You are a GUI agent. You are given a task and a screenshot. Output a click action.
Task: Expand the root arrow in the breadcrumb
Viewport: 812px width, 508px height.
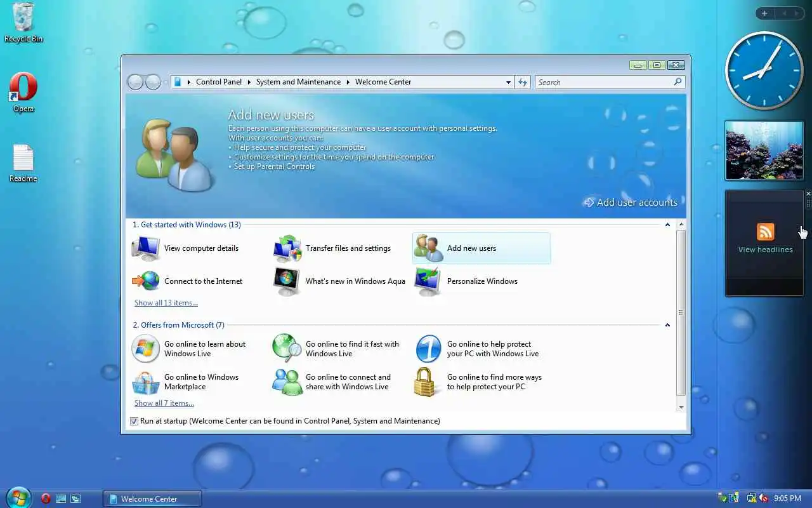(x=188, y=82)
